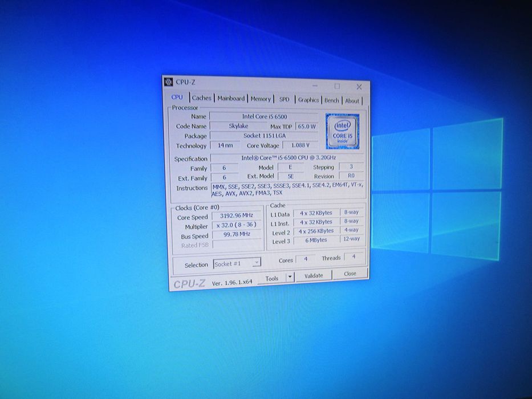Click the Level 3 6 MBytes value
Image resolution: width=532 pixels, height=399 pixels.
tap(316, 240)
